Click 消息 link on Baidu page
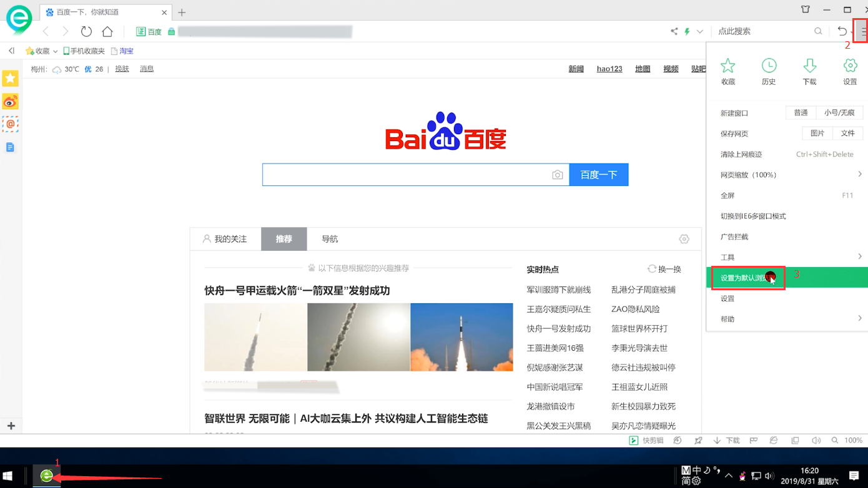 point(147,69)
